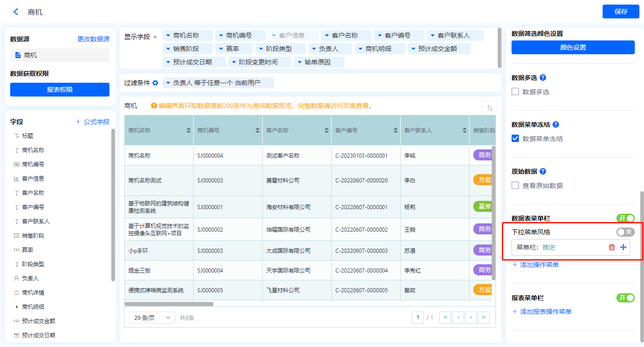The height and width of the screenshot is (347, 644).
Task: Click the plus icon beside 显示字段
Action: 155,37
